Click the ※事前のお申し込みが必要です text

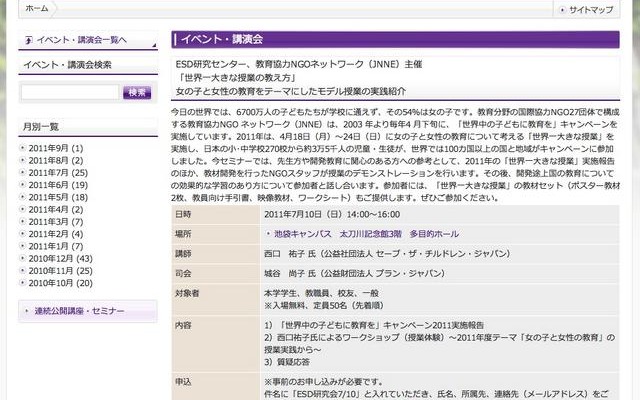324,382
